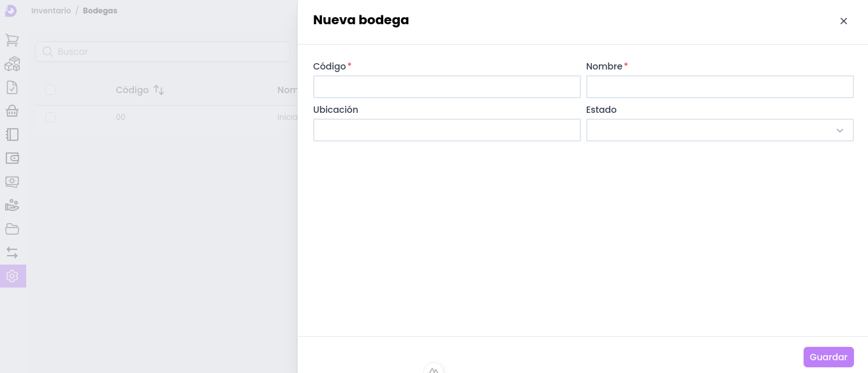The width and height of the screenshot is (868, 373).
Task: Go to Inventario in the breadcrumb
Action: [x=51, y=11]
